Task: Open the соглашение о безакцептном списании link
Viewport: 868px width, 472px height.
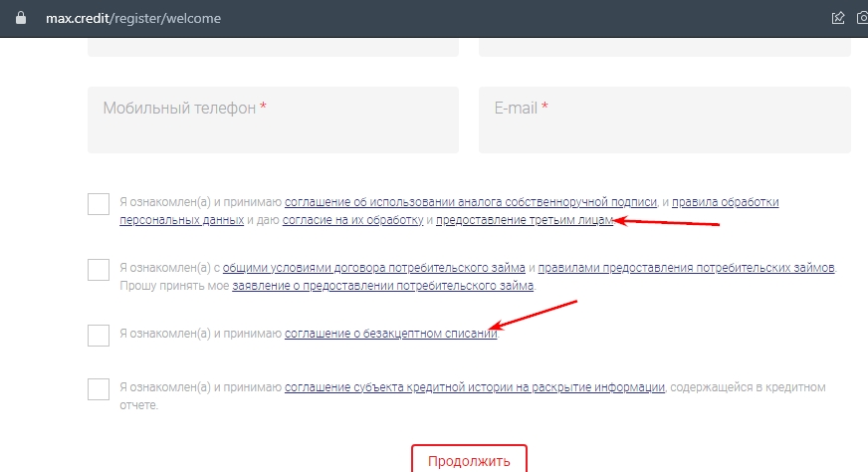Action: pos(390,335)
